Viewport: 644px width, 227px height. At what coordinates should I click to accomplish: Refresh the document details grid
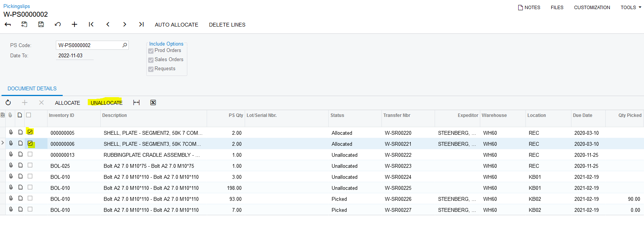[x=8, y=103]
